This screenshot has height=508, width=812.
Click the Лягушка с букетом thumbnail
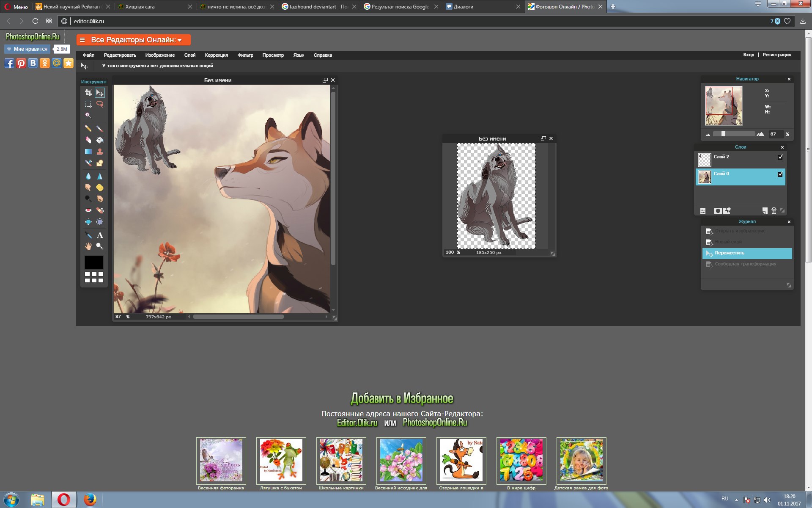coord(281,460)
